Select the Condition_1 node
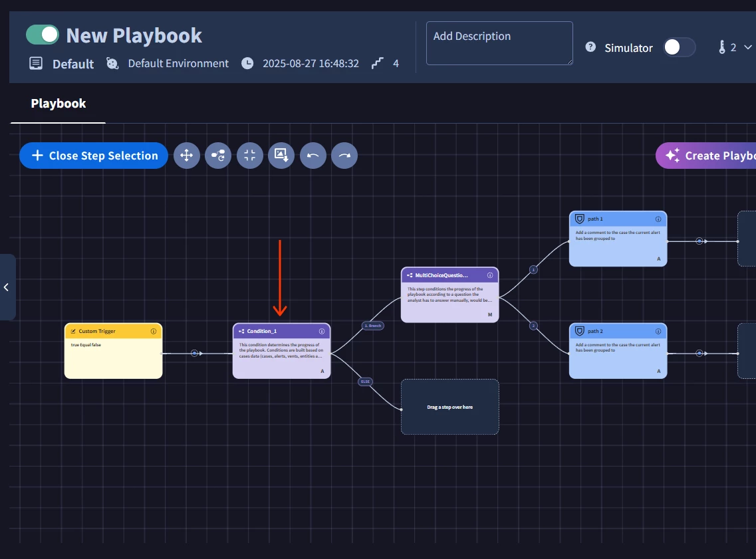The width and height of the screenshot is (756, 559). (x=281, y=351)
